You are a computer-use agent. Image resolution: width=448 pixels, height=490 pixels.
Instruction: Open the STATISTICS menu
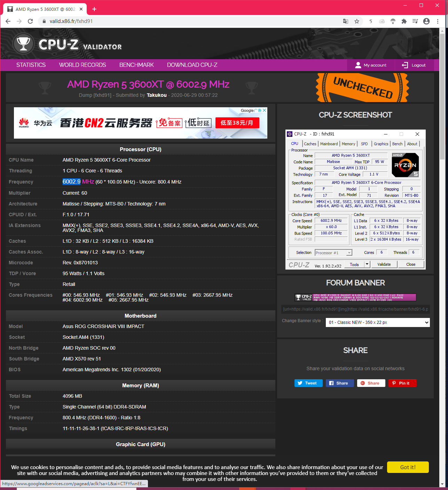31,65
